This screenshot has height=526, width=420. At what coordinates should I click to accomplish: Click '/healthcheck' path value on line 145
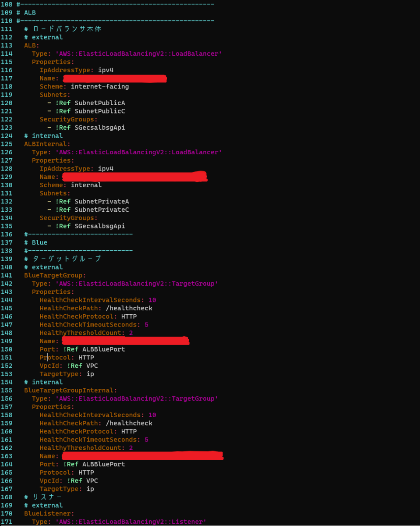click(x=129, y=308)
